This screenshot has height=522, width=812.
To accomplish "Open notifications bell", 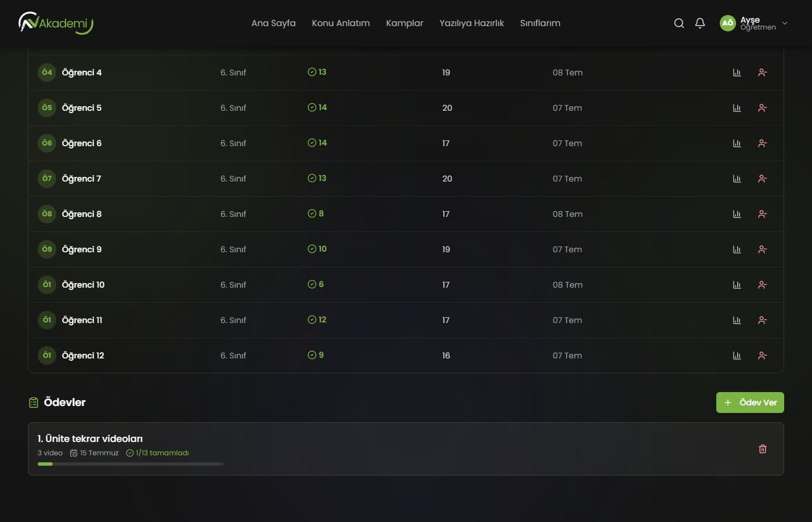I will 700,23.
